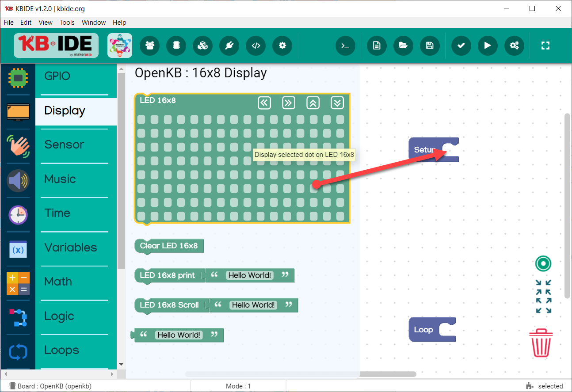Select the Math category
The height and width of the screenshot is (392, 572).
click(x=76, y=282)
